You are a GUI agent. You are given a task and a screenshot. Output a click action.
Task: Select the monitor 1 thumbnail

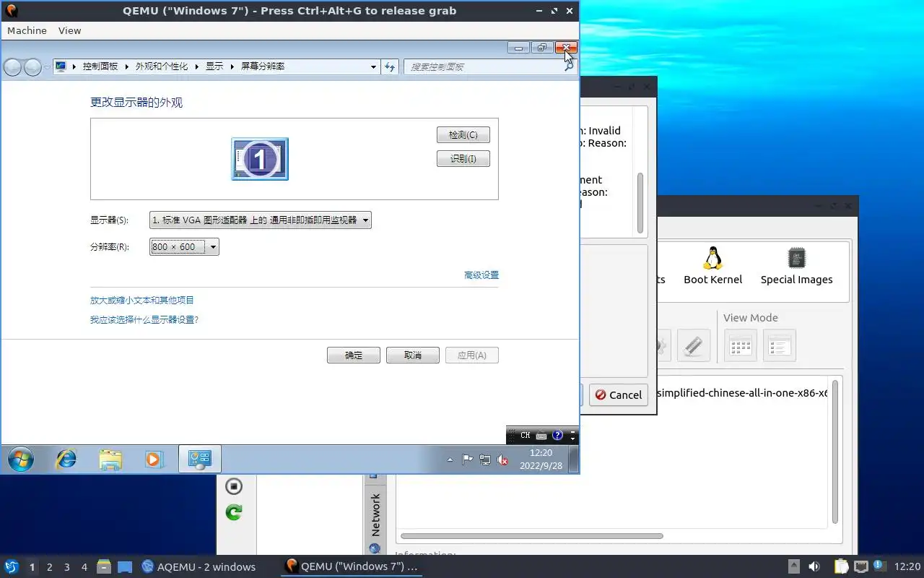260,159
